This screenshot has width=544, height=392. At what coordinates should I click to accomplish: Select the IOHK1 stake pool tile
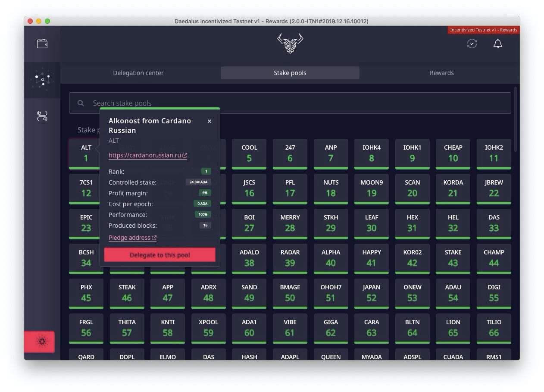click(x=413, y=154)
